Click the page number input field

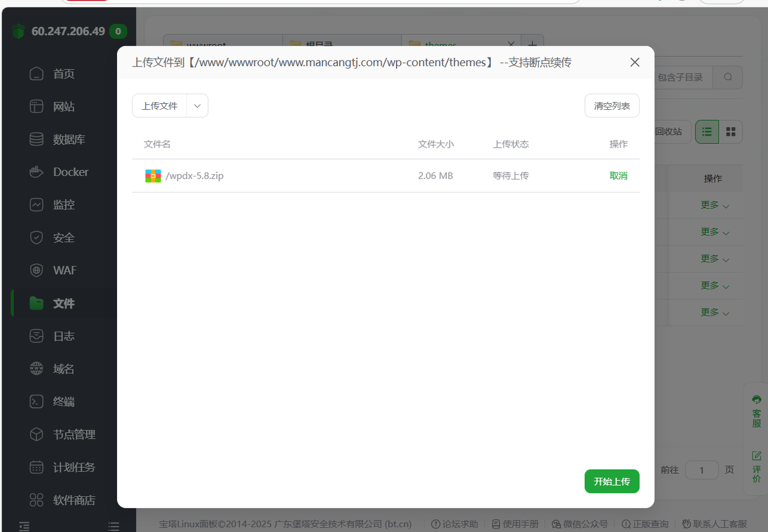click(701, 470)
